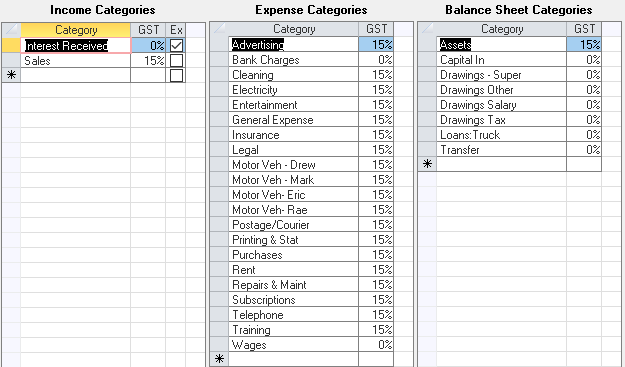Viewport: 625px width, 367px height.
Task: Click the row selector beside Advertising
Action: [x=219, y=45]
